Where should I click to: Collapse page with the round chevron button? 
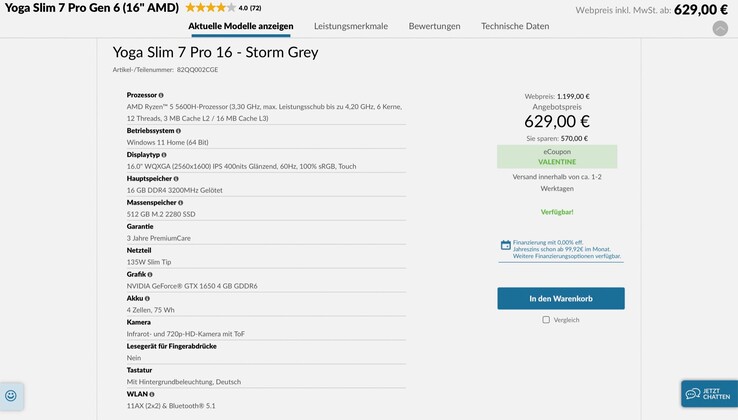[720, 28]
